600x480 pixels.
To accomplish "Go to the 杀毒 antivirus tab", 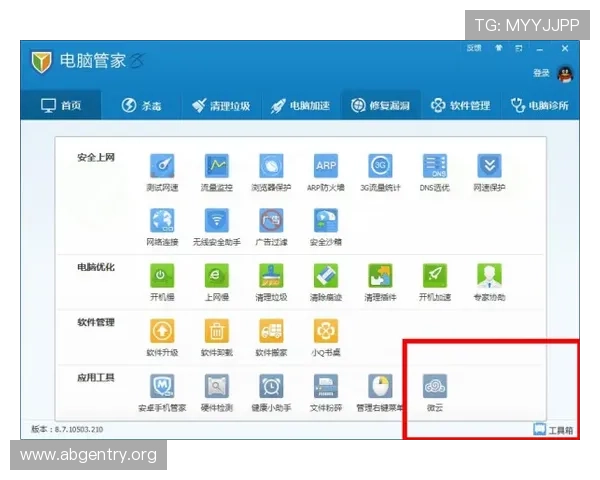I will tap(141, 105).
